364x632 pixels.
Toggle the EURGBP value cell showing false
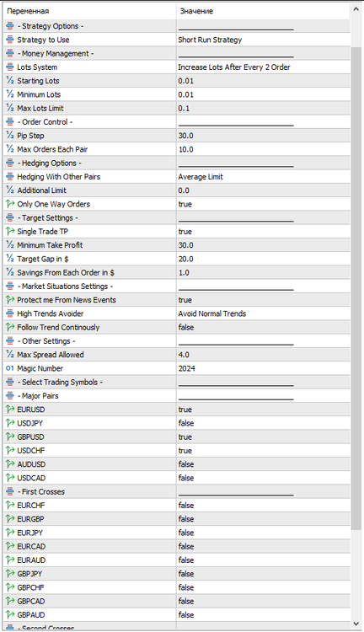coord(263,520)
